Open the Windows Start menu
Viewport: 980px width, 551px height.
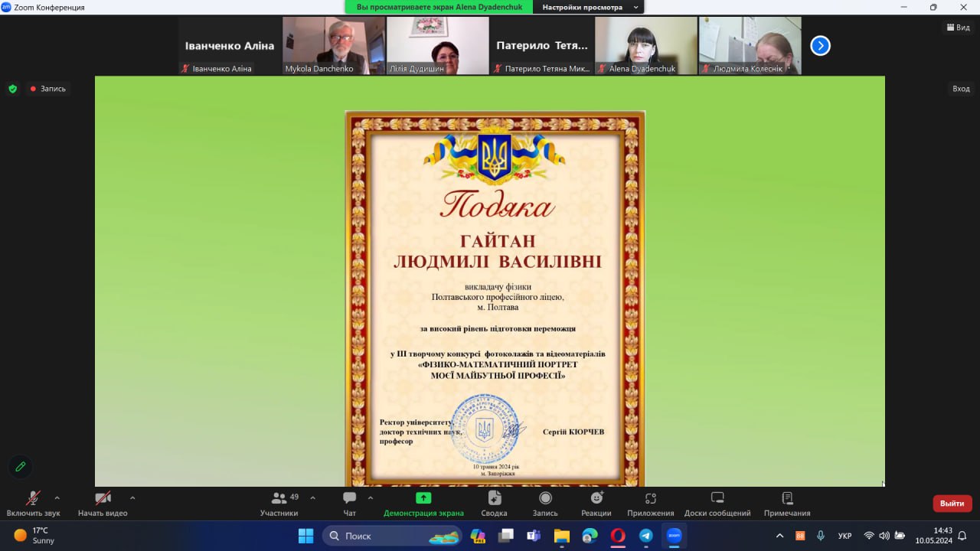coord(305,536)
